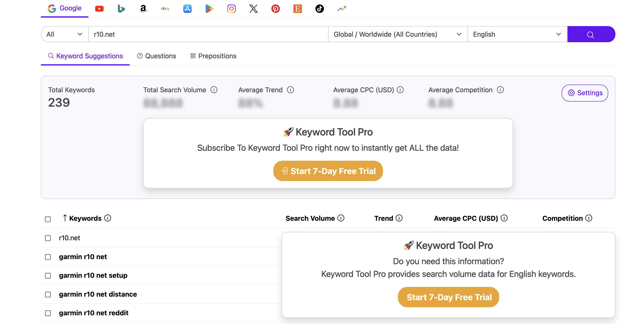
Task: Click the Trend column header
Action: coord(383,218)
